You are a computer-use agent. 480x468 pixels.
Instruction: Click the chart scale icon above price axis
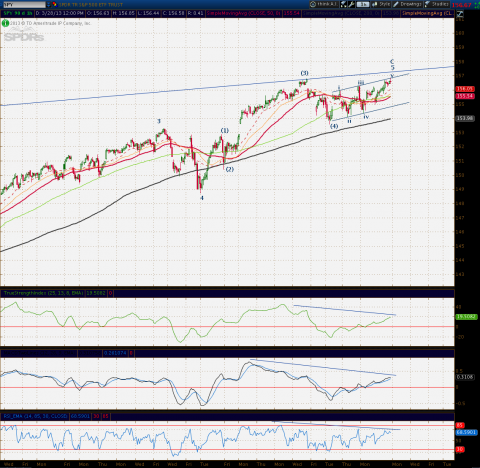click(460, 14)
